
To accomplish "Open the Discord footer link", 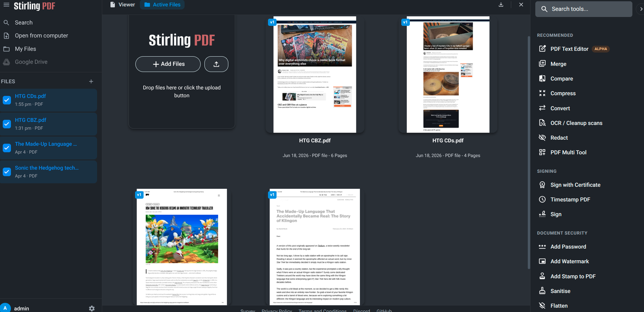I will click(361, 310).
